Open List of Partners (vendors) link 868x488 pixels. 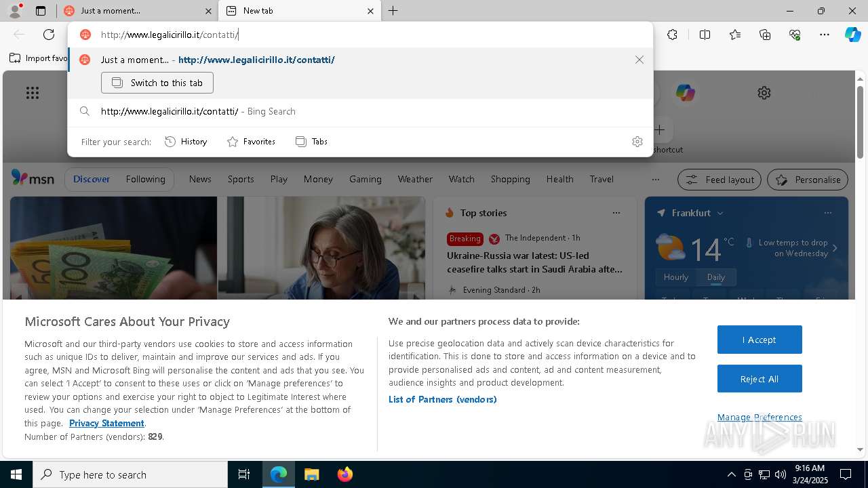(x=443, y=399)
